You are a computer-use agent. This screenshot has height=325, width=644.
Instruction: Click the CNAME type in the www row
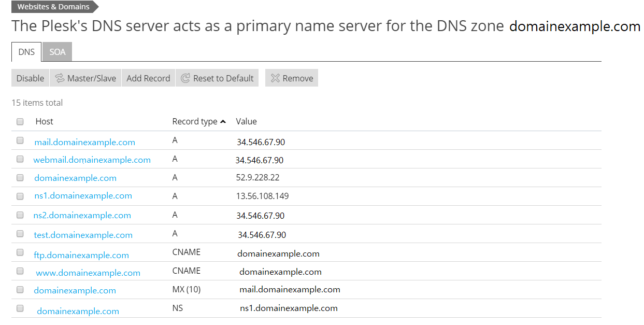[x=187, y=271]
